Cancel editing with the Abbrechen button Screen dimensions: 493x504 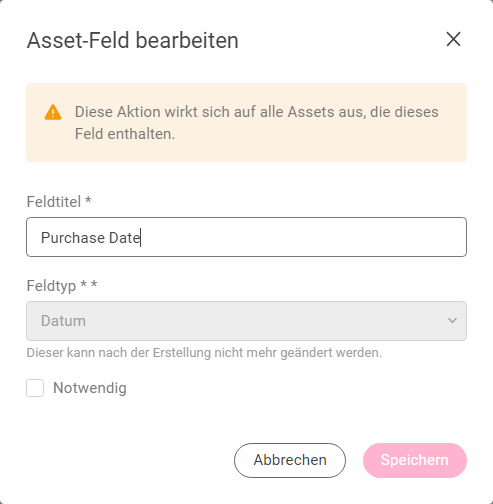point(290,460)
